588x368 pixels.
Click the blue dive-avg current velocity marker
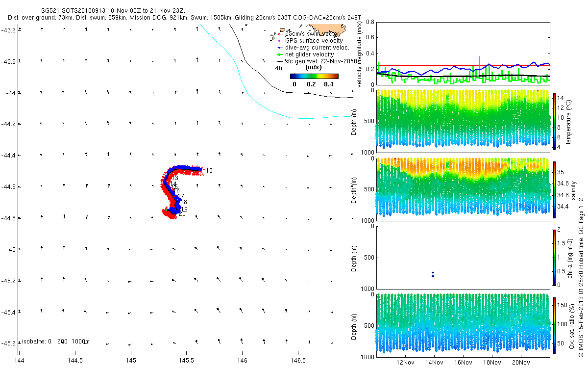tap(279, 48)
